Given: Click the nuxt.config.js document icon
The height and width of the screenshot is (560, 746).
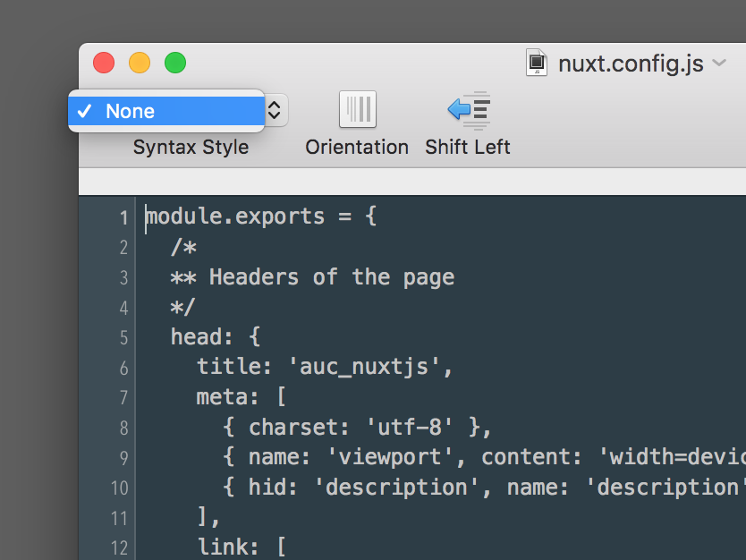Looking at the screenshot, I should click(x=536, y=63).
